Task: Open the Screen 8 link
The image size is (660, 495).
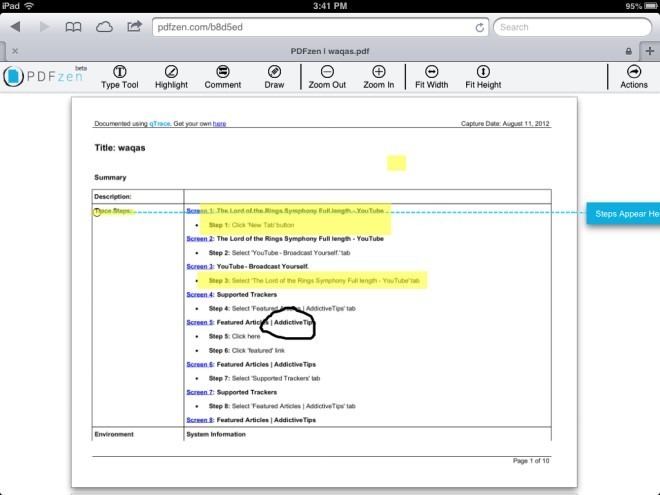Action: 200,420
